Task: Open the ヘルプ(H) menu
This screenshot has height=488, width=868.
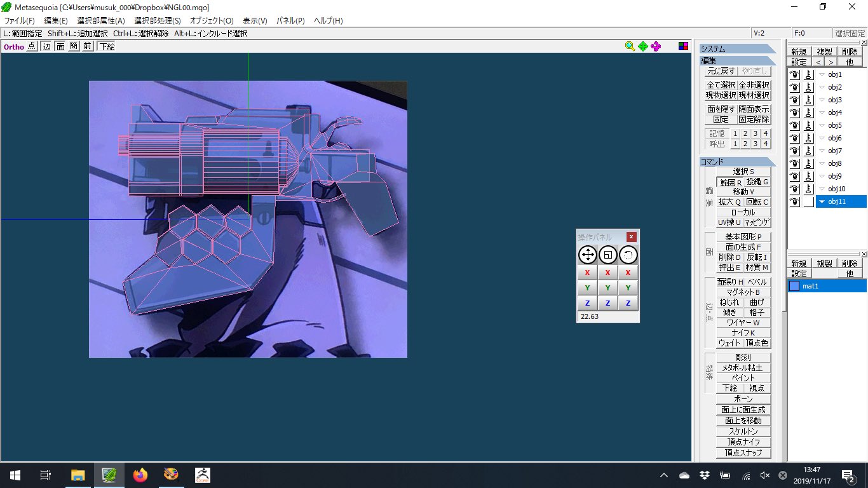Action: [329, 20]
